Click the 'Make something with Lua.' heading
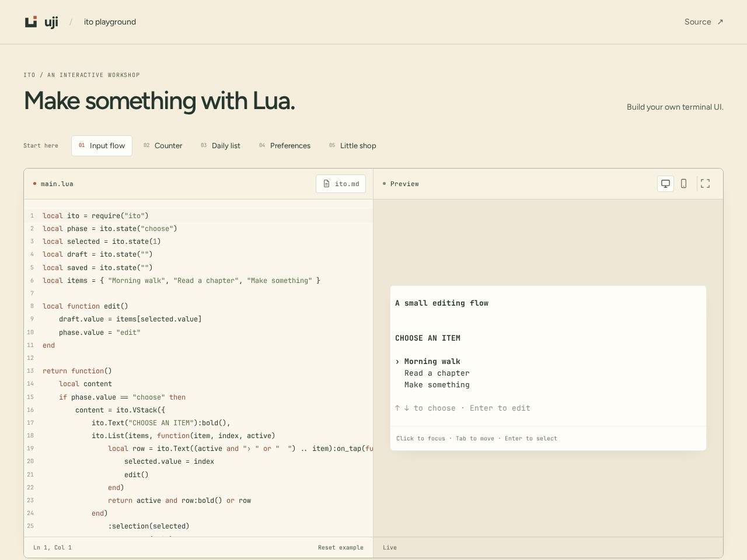The width and height of the screenshot is (747, 560). pyautogui.click(x=159, y=101)
